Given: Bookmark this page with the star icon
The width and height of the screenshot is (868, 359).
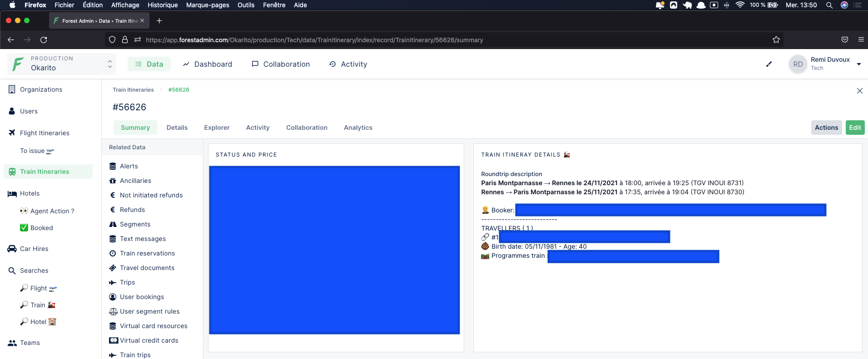Looking at the screenshot, I should coord(776,40).
